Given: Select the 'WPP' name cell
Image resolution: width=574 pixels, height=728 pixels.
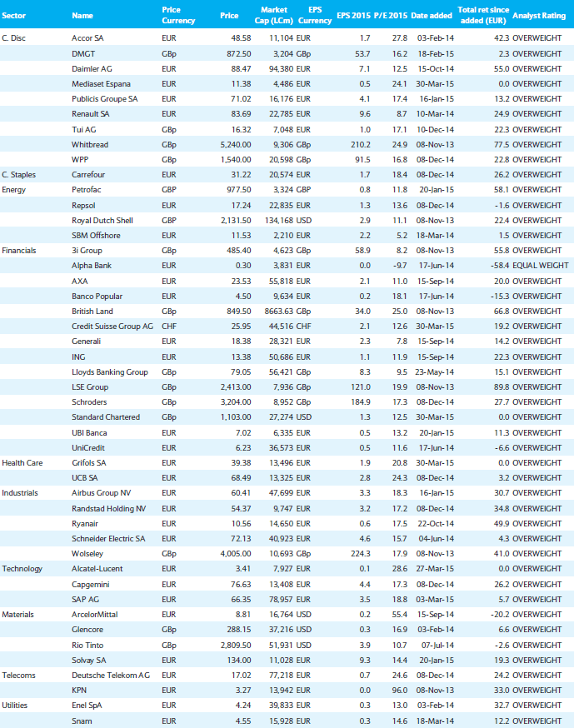Looking at the screenshot, I should click(x=80, y=159).
